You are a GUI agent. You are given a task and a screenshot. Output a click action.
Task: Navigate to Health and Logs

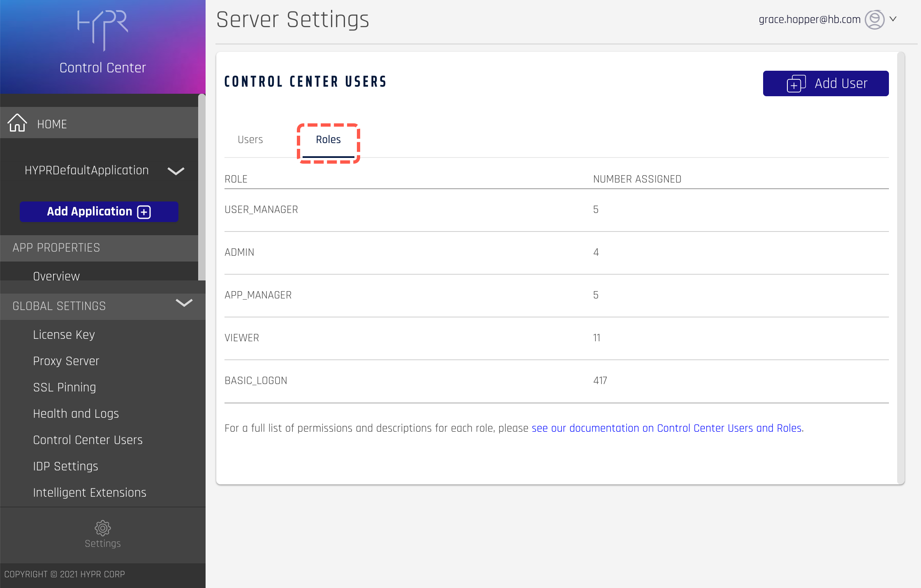coord(76,414)
